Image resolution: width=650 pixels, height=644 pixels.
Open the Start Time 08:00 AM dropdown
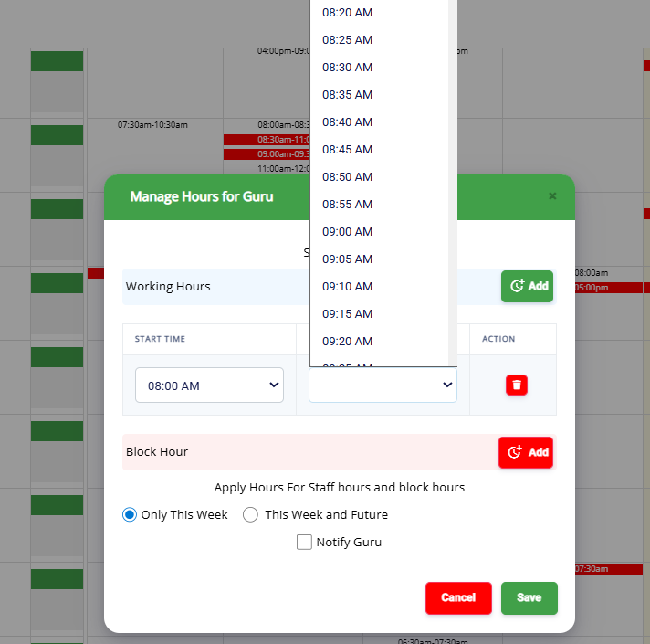(209, 385)
